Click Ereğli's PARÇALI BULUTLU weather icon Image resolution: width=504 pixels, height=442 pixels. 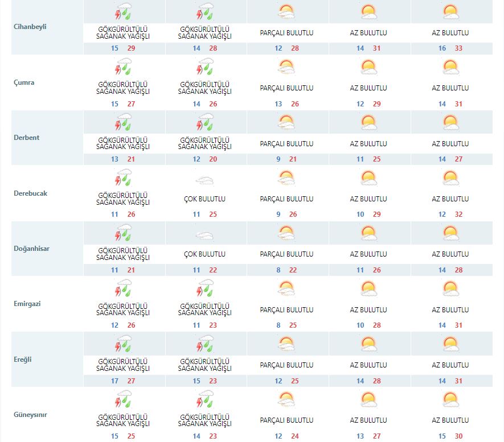click(286, 345)
